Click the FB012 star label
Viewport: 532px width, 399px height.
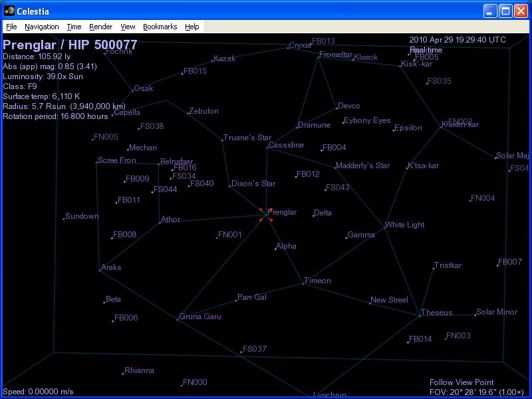tap(308, 174)
